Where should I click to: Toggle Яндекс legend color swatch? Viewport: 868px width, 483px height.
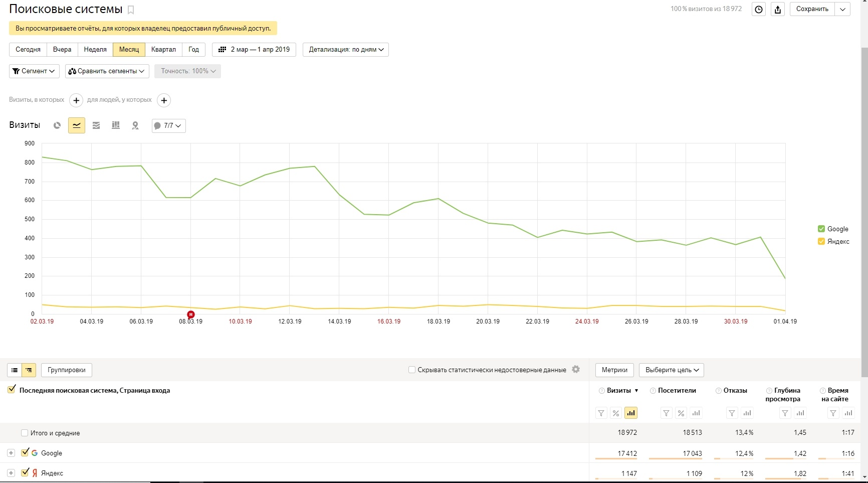[821, 241]
